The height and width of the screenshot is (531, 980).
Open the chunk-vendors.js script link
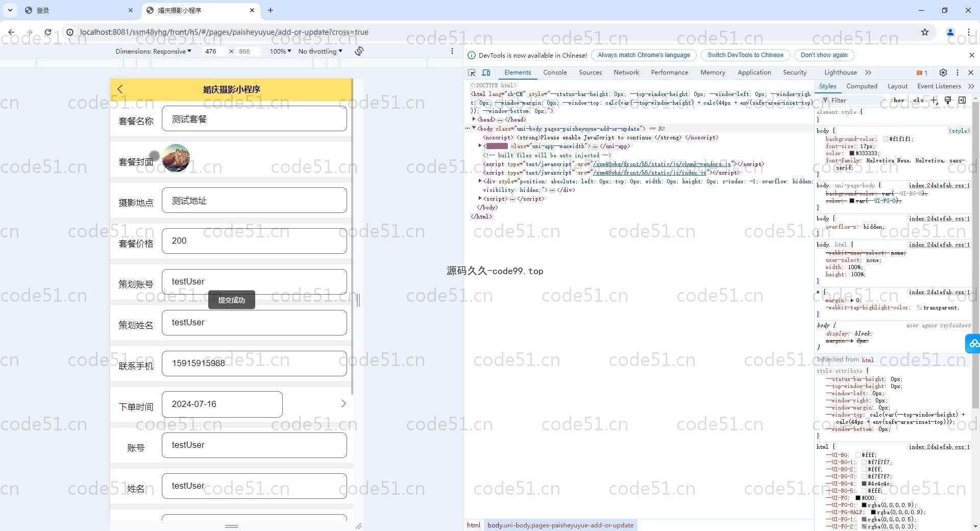click(x=662, y=164)
